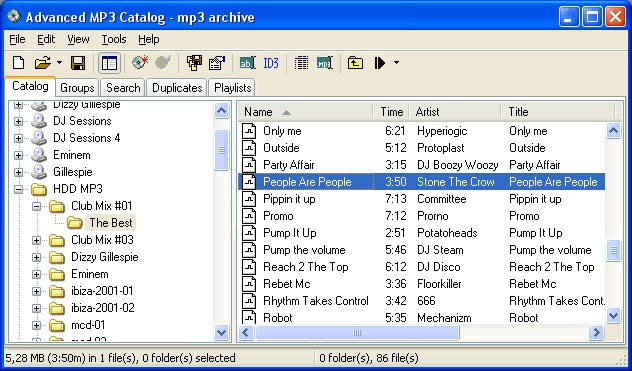Open the dropdown arrow next to play
The height and width of the screenshot is (371, 632).
[x=396, y=63]
